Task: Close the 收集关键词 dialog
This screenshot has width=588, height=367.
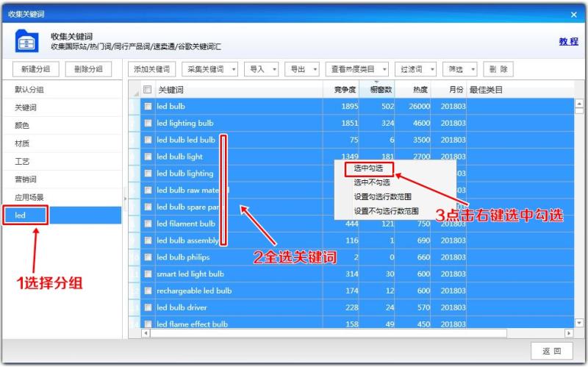Action: point(574,15)
